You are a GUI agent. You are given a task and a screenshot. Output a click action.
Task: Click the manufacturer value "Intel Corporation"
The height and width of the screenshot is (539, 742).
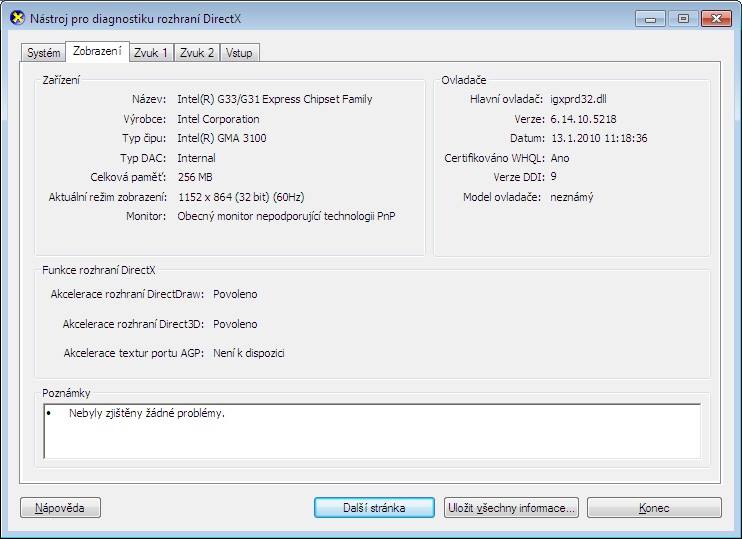218,119
